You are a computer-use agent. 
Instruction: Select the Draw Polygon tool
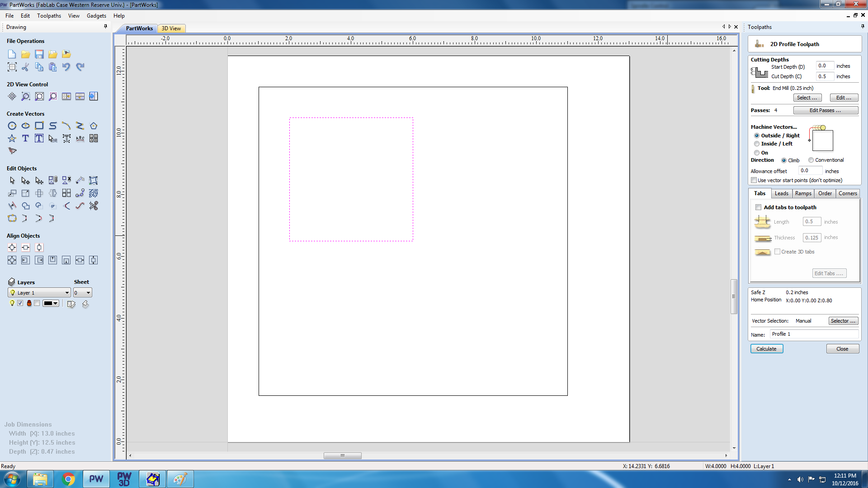tap(94, 126)
